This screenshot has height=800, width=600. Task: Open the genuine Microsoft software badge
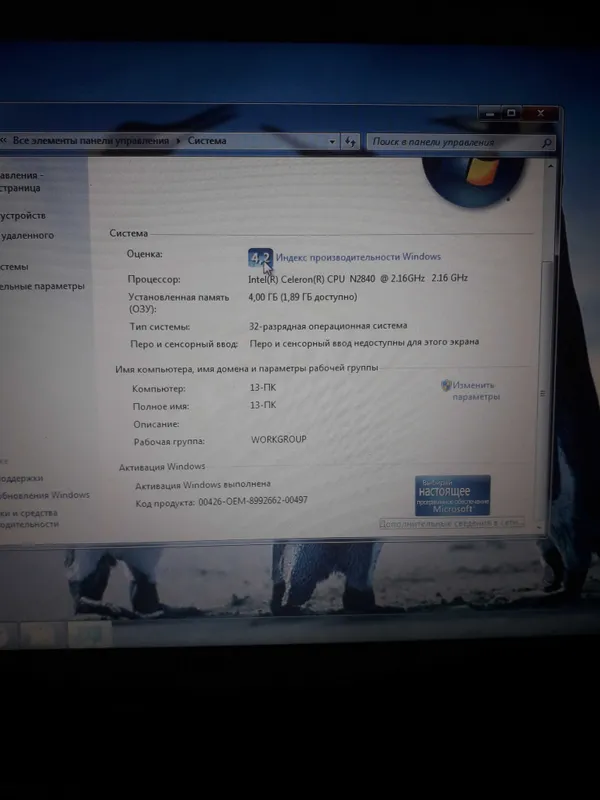(453, 495)
